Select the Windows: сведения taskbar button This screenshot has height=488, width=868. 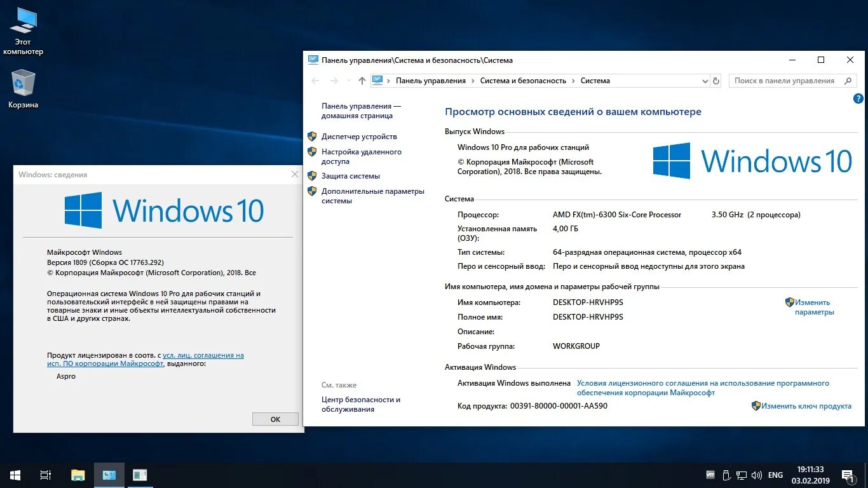point(140,475)
